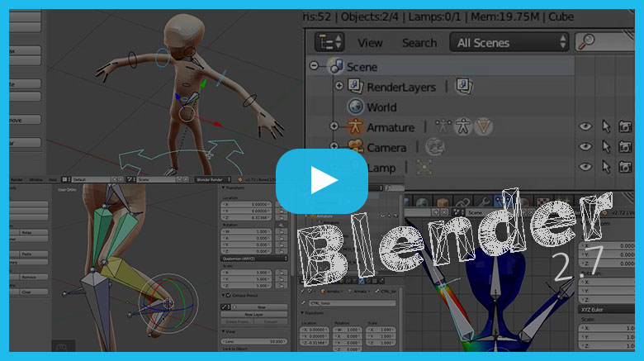The height and width of the screenshot is (361, 644).
Task: Open the Object properties tab with cube icon
Action: (443, 202)
